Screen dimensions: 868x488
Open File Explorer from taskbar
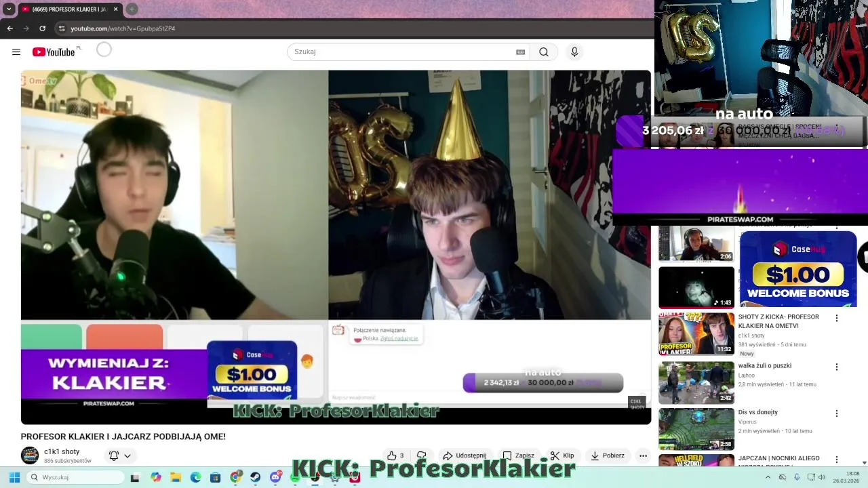[x=176, y=477]
